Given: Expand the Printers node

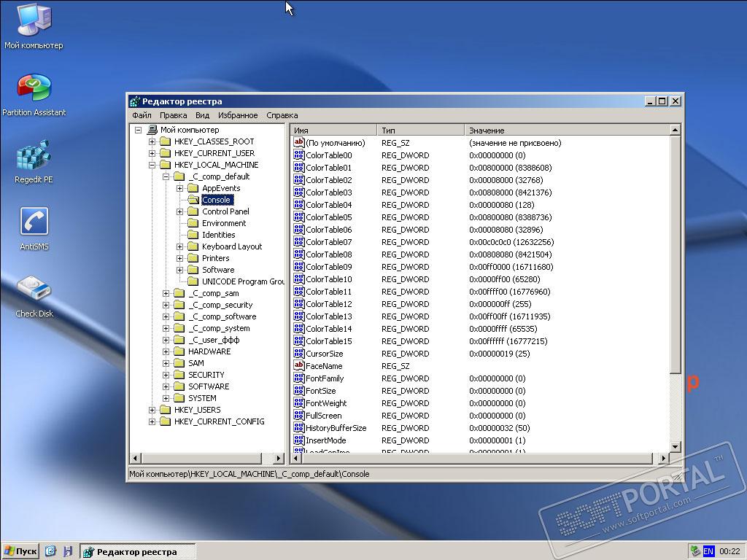Looking at the screenshot, I should click(179, 258).
